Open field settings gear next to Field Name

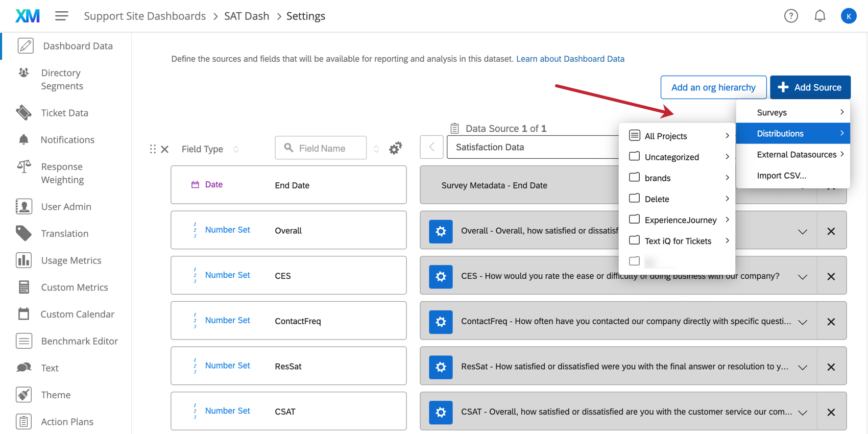395,149
